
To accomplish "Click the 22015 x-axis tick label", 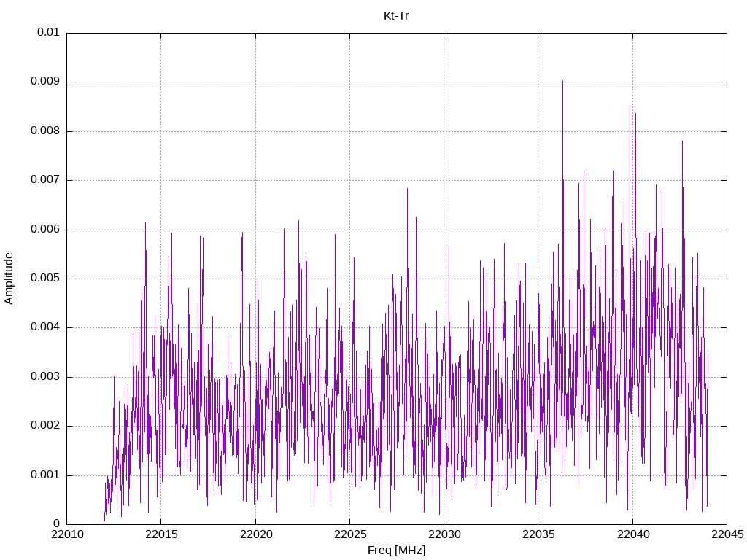I will (161, 534).
